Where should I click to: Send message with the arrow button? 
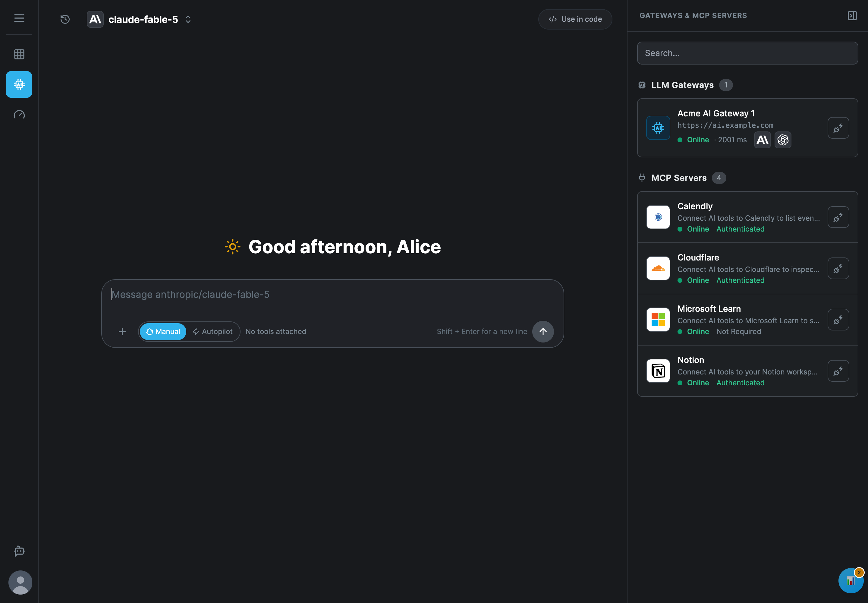(543, 331)
